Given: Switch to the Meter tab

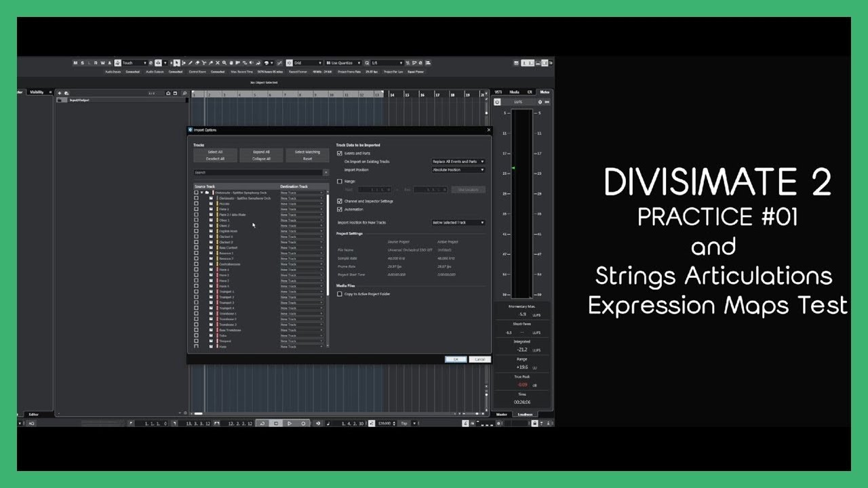Looking at the screenshot, I should (x=545, y=92).
